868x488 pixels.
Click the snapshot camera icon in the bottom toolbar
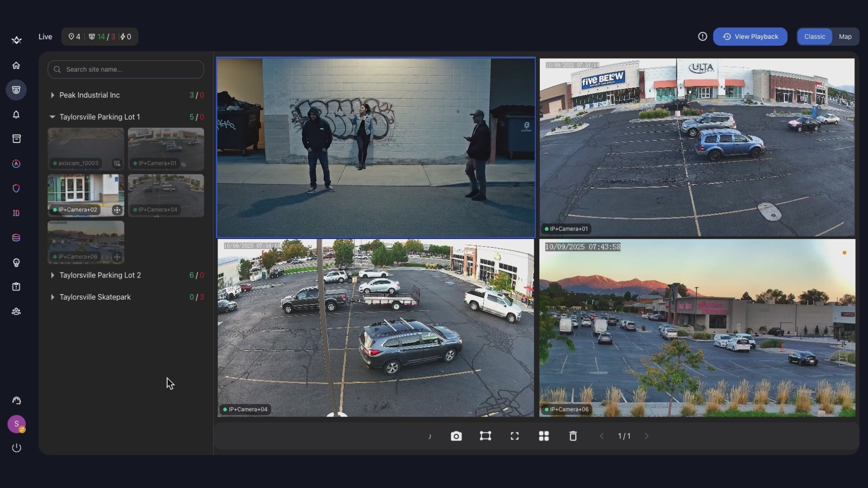456,436
